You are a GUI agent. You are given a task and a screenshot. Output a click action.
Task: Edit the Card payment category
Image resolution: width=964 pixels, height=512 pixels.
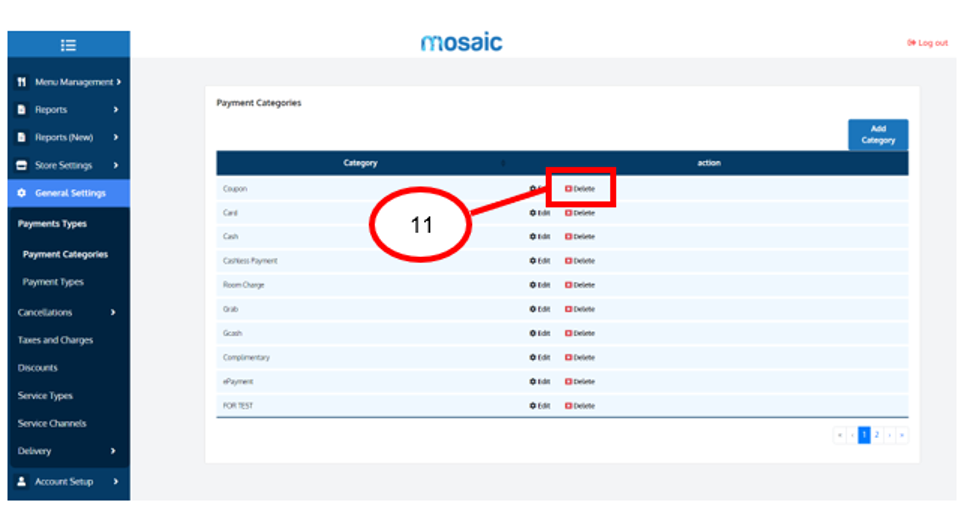540,213
